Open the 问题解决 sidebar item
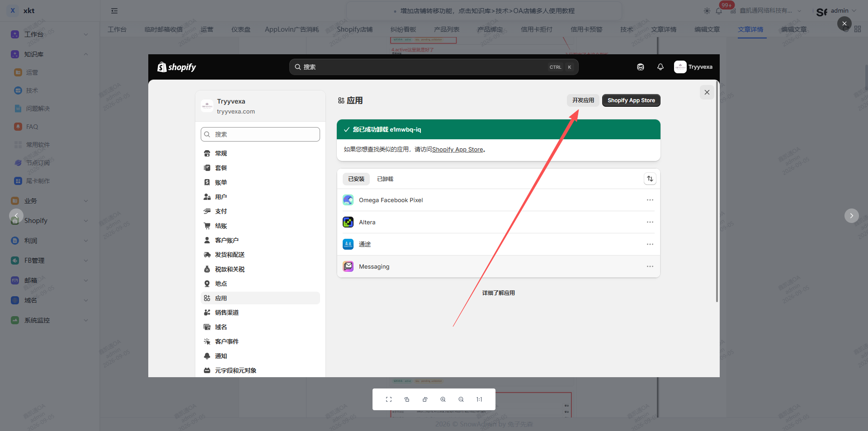The image size is (868, 431). [38, 109]
